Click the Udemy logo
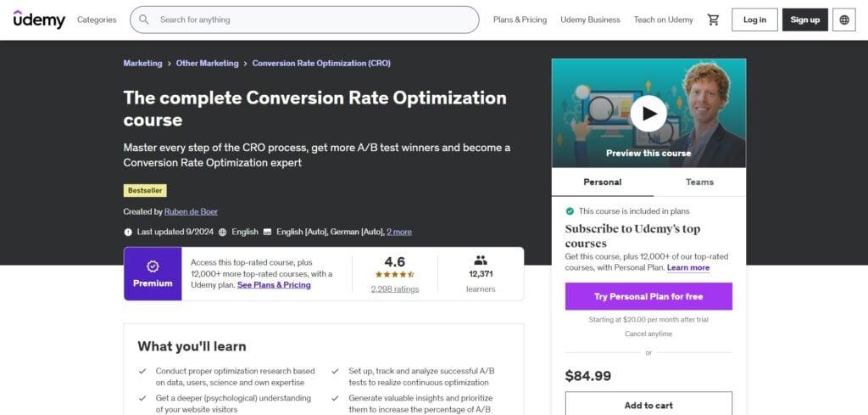 tap(39, 20)
